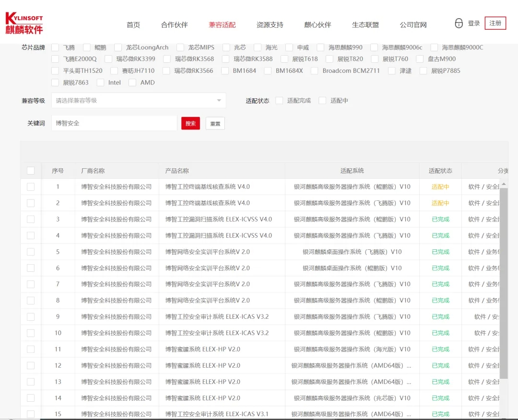The image size is (518, 420).
Task: Click the 重置 button
Action: click(x=215, y=124)
